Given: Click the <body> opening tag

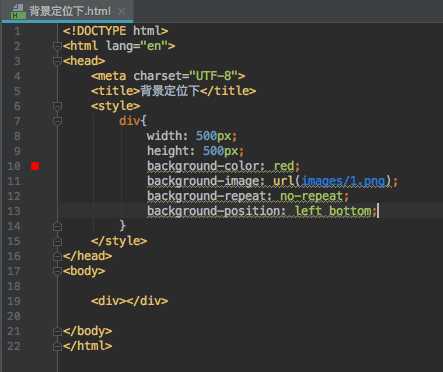Looking at the screenshot, I should (x=84, y=271).
